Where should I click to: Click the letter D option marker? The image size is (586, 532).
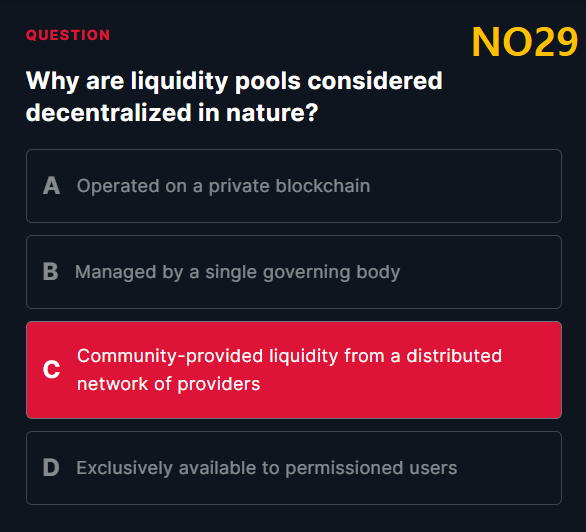click(51, 467)
